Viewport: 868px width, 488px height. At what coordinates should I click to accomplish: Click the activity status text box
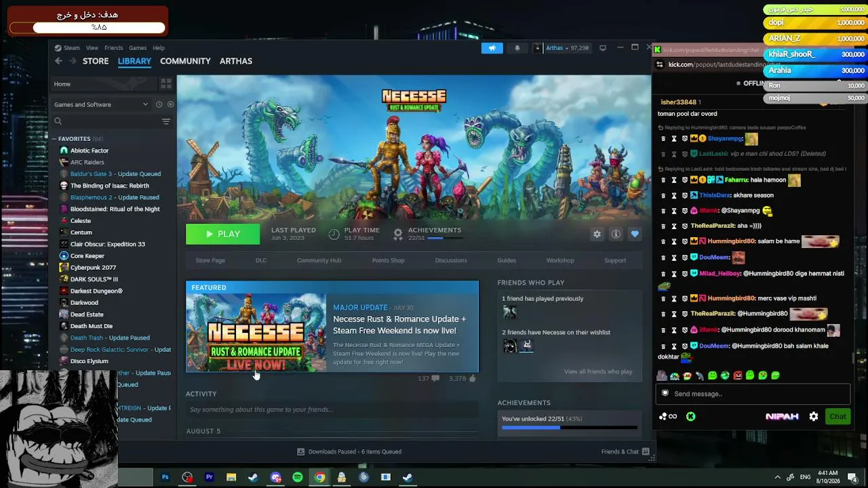point(332,409)
